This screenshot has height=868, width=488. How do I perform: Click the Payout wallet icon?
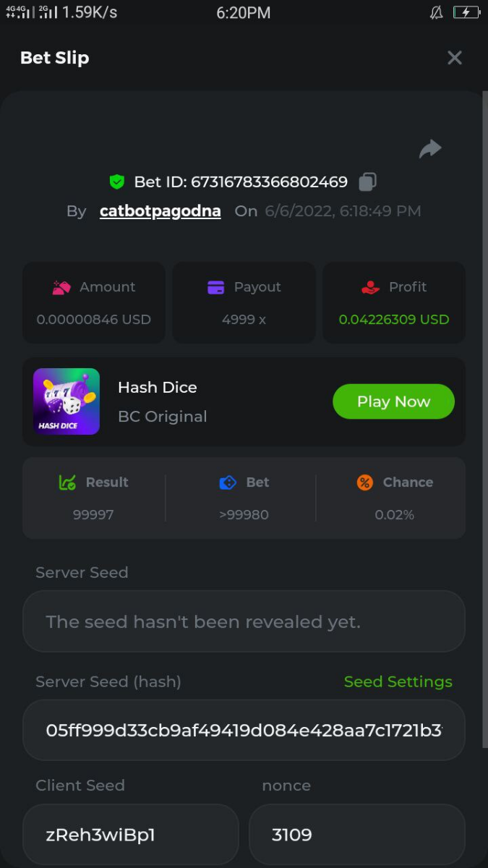pos(215,287)
